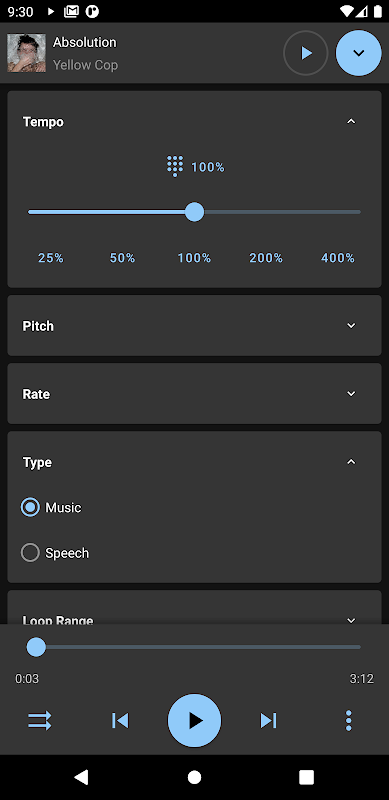Tap the large play button
Viewport: 389px width, 800px height.
[194, 720]
